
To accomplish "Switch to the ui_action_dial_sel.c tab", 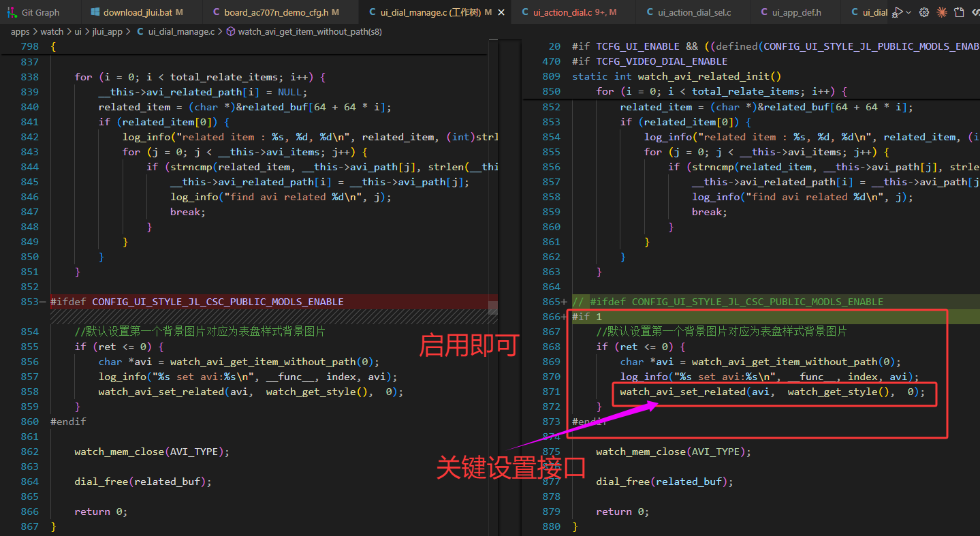I will pyautogui.click(x=694, y=12).
